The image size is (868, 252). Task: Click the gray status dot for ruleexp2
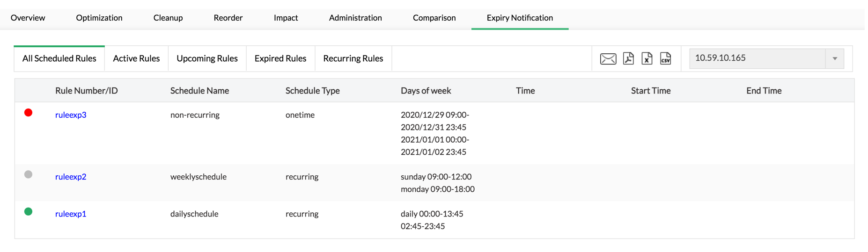click(29, 174)
